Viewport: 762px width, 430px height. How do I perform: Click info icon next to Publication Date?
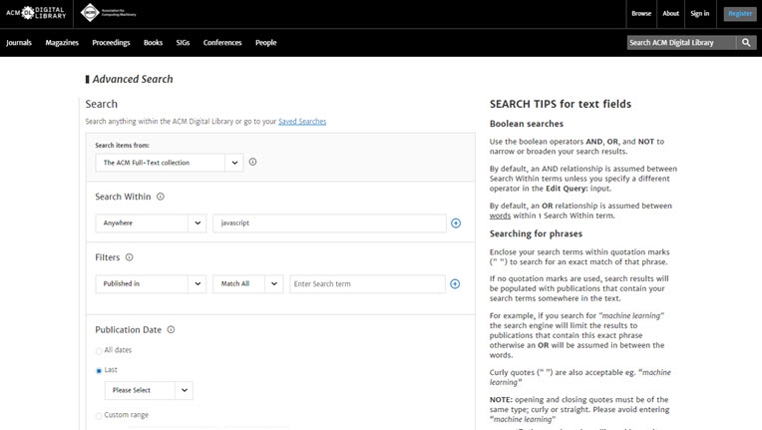(171, 329)
